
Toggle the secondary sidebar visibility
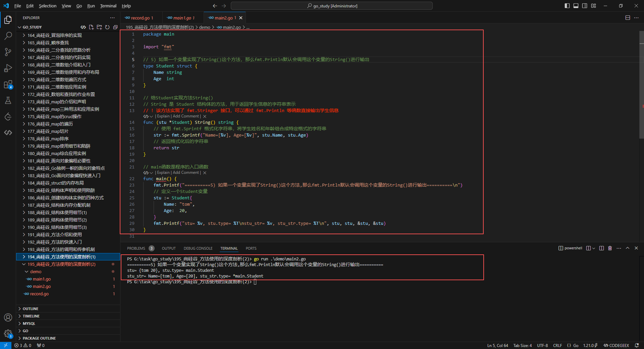click(585, 6)
